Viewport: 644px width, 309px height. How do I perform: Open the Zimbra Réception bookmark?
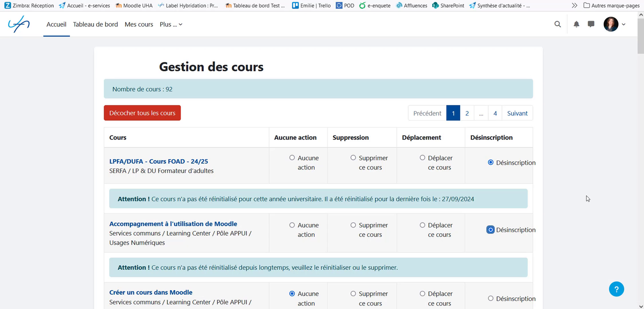point(29,6)
